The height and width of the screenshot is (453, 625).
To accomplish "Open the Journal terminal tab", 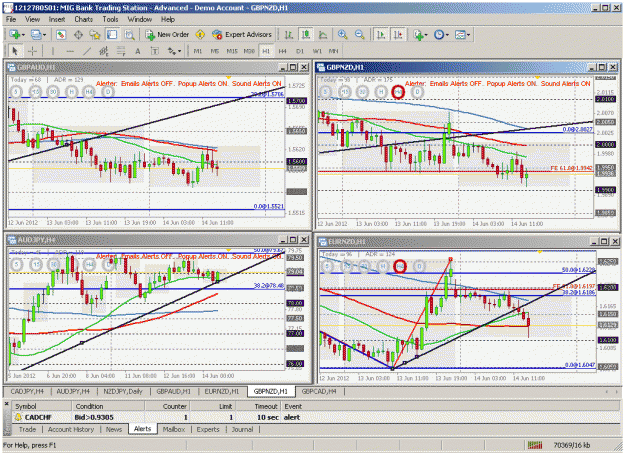I will (x=242, y=429).
